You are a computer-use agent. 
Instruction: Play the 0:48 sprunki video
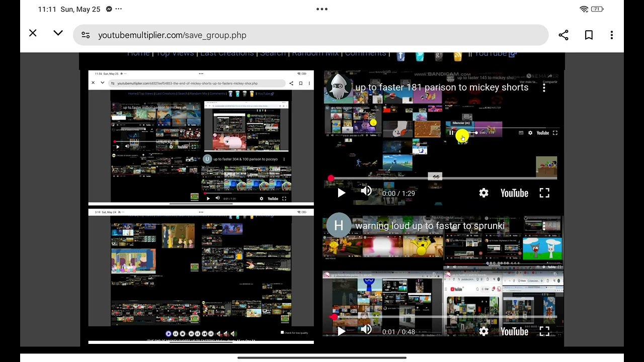341,331
